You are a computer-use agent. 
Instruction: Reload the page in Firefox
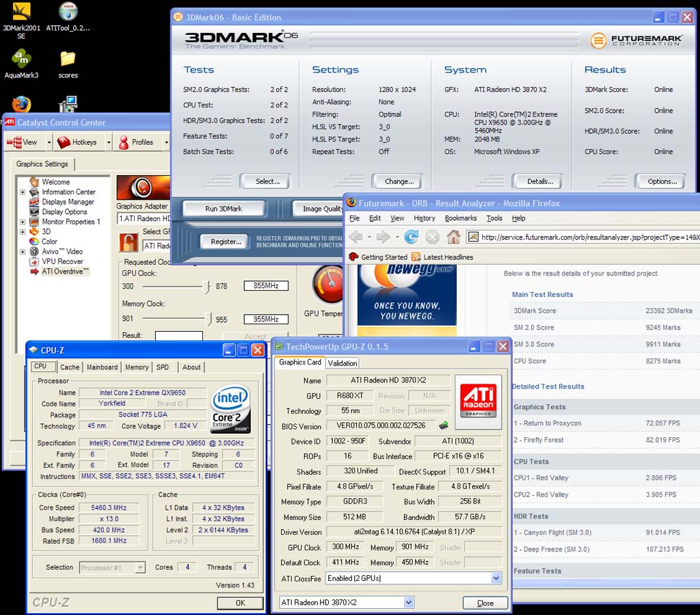411,237
